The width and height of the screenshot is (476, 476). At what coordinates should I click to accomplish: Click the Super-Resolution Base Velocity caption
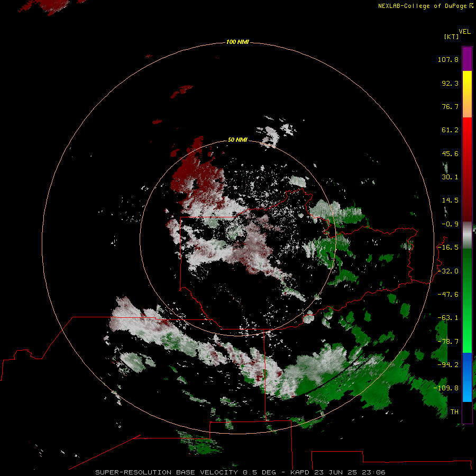click(240, 472)
